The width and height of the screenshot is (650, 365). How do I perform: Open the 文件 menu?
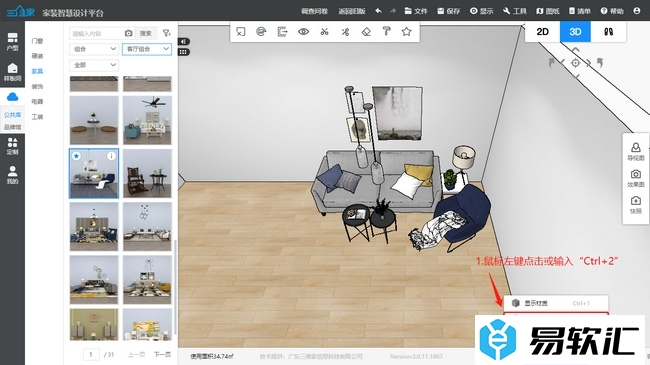click(x=416, y=11)
